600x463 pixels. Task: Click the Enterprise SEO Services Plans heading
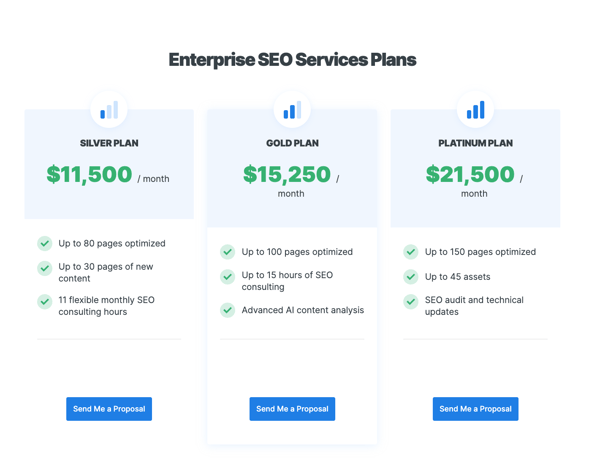coord(292,60)
